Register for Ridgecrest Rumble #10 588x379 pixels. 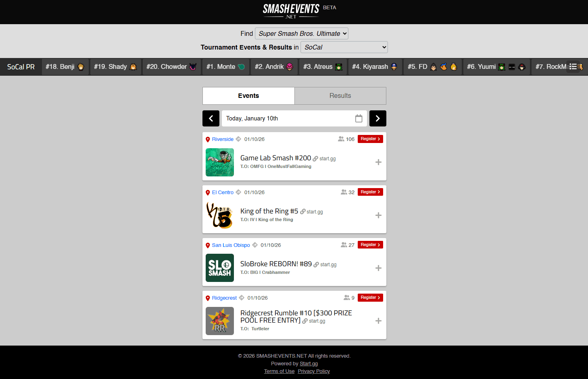click(370, 298)
